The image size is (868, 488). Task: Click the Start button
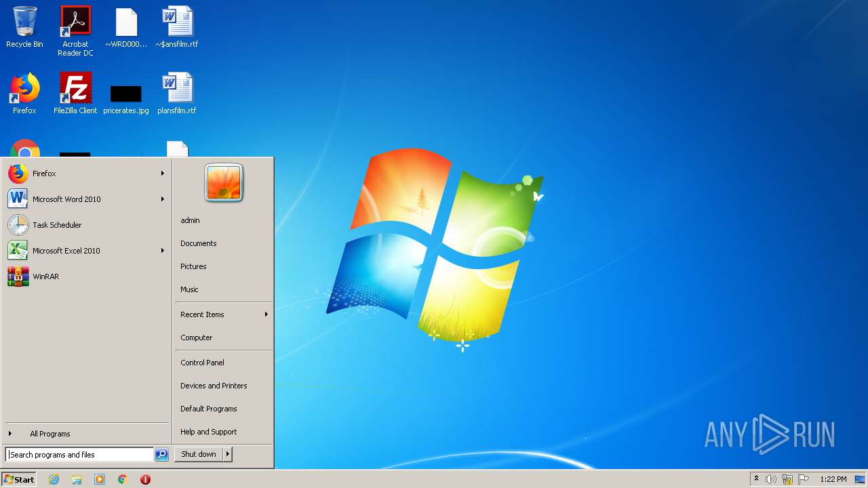(19, 479)
